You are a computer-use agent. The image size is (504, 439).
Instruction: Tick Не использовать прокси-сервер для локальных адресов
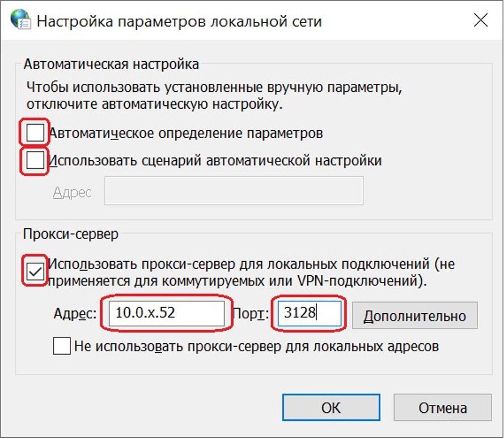(62, 346)
